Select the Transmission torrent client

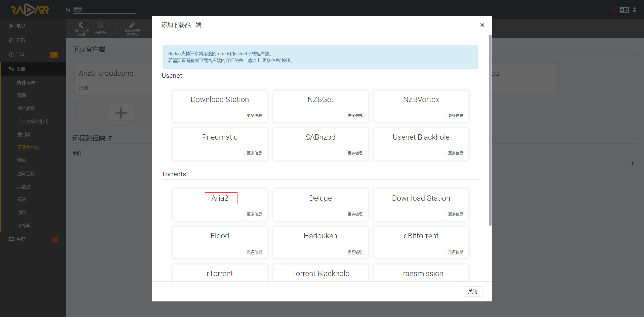[x=421, y=273]
